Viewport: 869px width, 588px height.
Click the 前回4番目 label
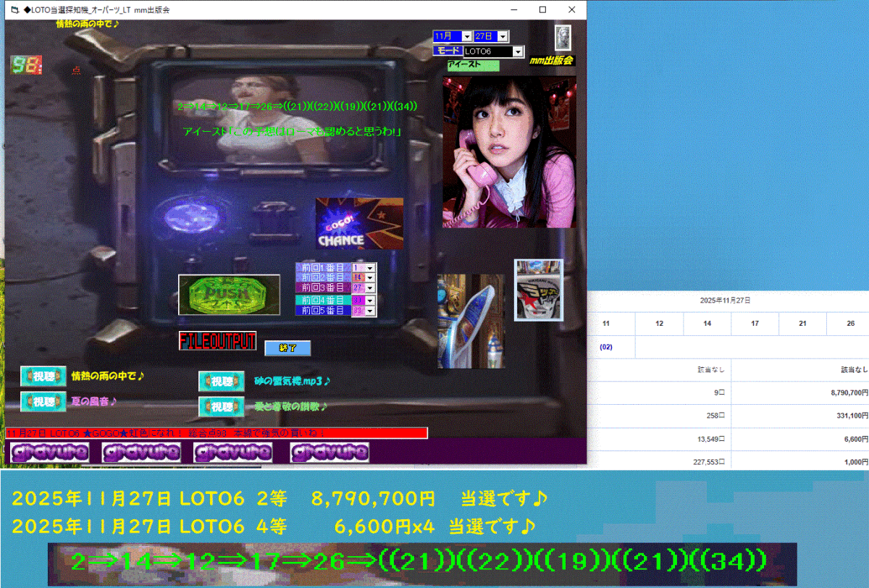coord(323,301)
